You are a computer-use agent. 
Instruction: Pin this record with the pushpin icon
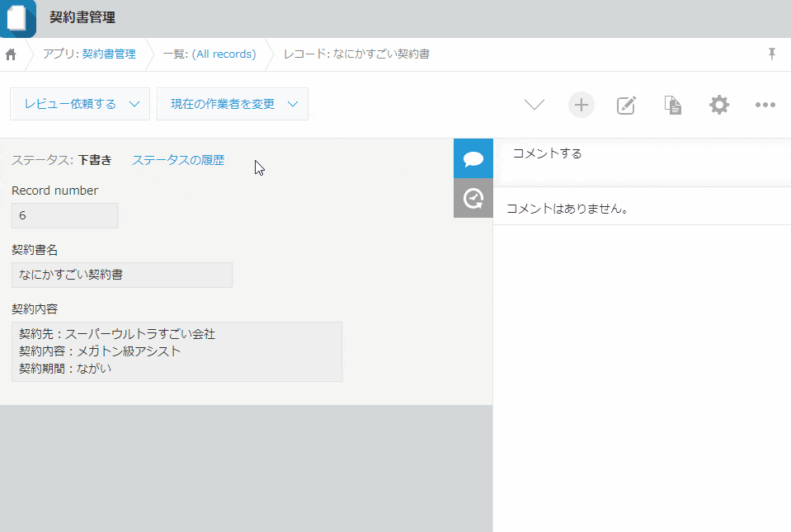[x=772, y=54]
